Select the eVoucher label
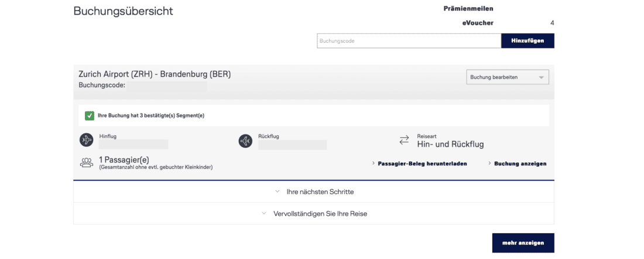Image resolution: width=644 pixels, height=259 pixels. point(478,23)
